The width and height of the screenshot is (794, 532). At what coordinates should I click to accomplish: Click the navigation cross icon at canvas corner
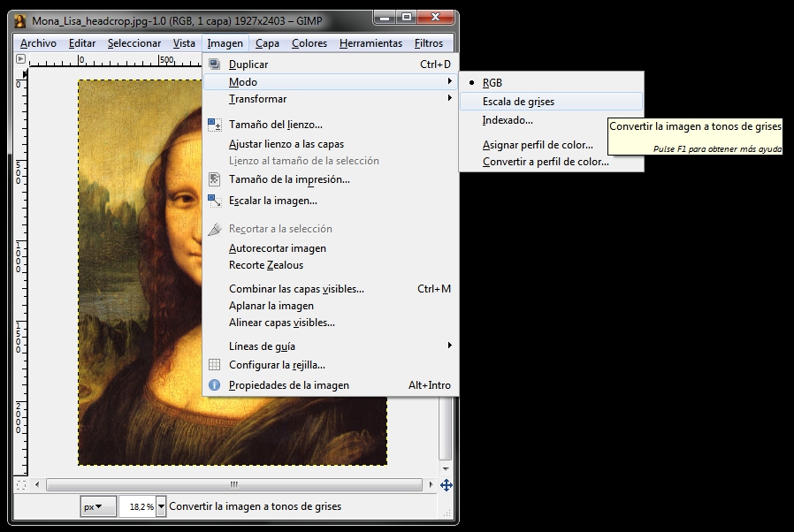pyautogui.click(x=447, y=485)
